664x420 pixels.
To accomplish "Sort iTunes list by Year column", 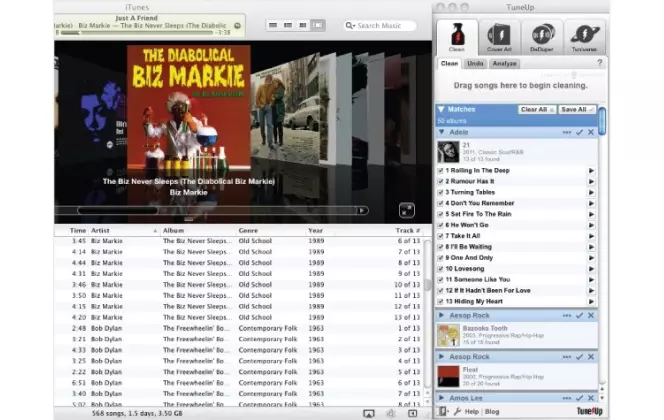I will click(x=320, y=231).
